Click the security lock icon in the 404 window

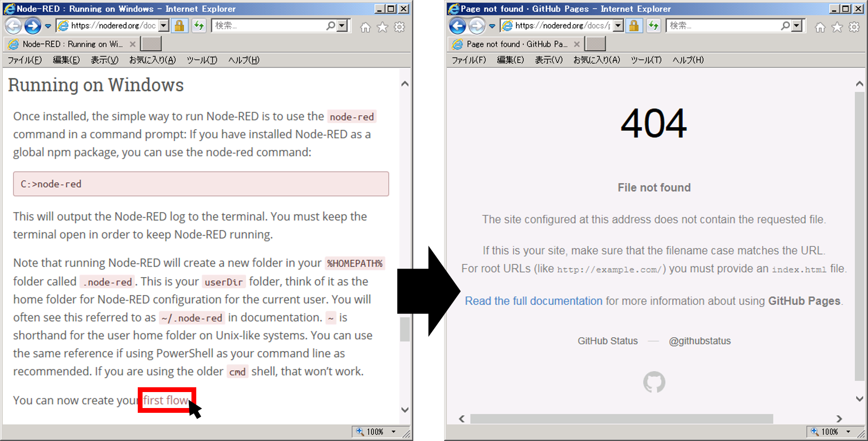[x=634, y=26]
